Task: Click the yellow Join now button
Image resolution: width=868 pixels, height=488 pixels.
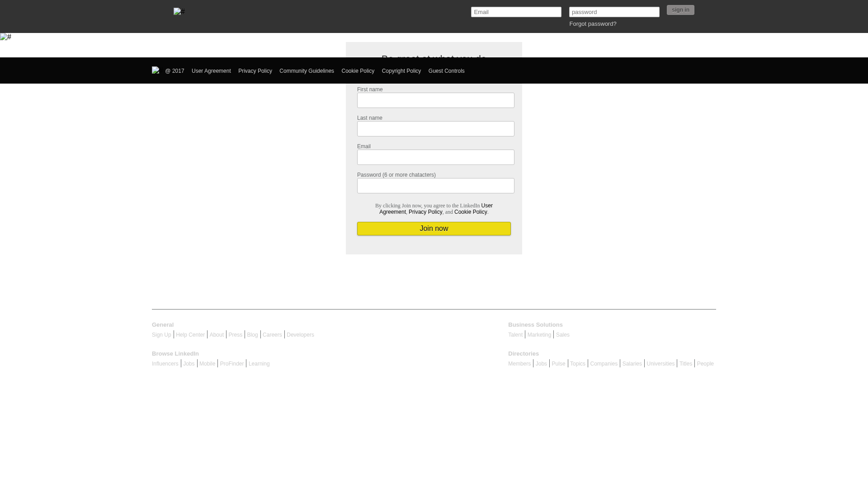Action: (x=434, y=229)
